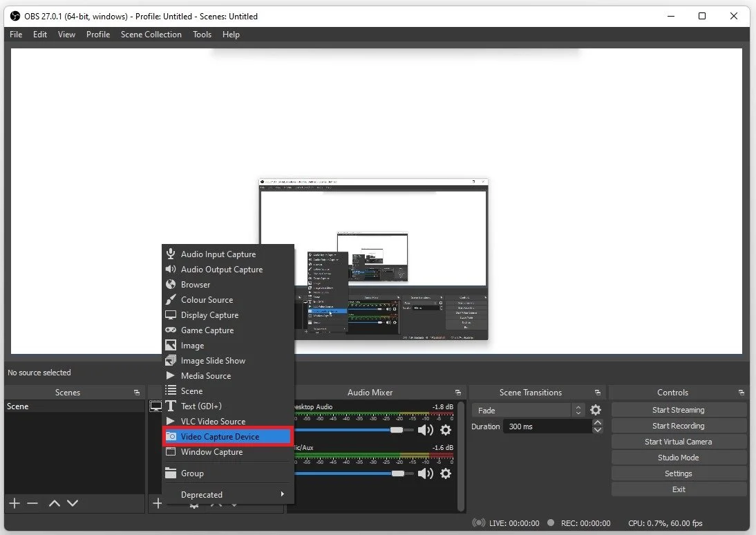Open the View menu
This screenshot has width=756, height=535.
coord(66,35)
